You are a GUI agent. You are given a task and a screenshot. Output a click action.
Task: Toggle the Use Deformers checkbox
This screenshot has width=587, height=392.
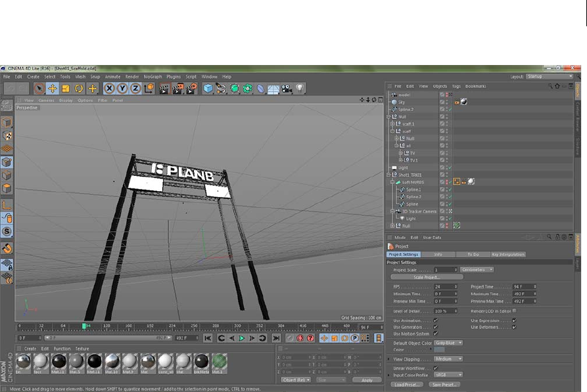514,326
